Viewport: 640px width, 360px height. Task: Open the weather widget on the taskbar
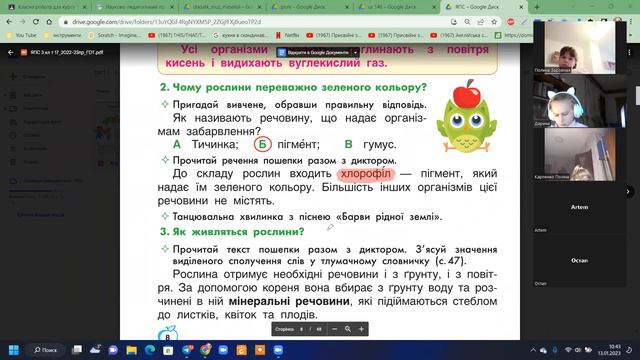click(95, 350)
